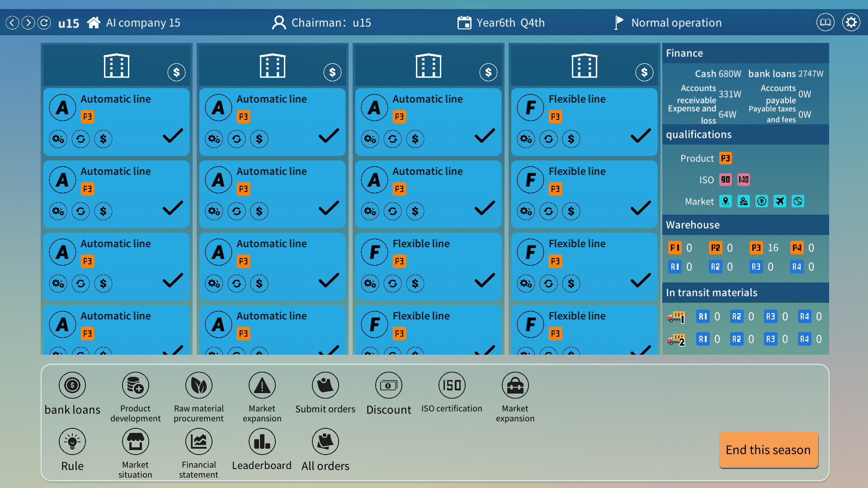Open ISO certification
This screenshot has height=488, width=868.
pyautogui.click(x=452, y=385)
